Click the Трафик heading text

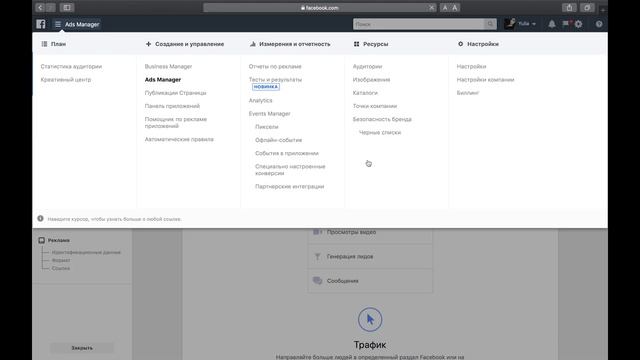pyautogui.click(x=370, y=344)
